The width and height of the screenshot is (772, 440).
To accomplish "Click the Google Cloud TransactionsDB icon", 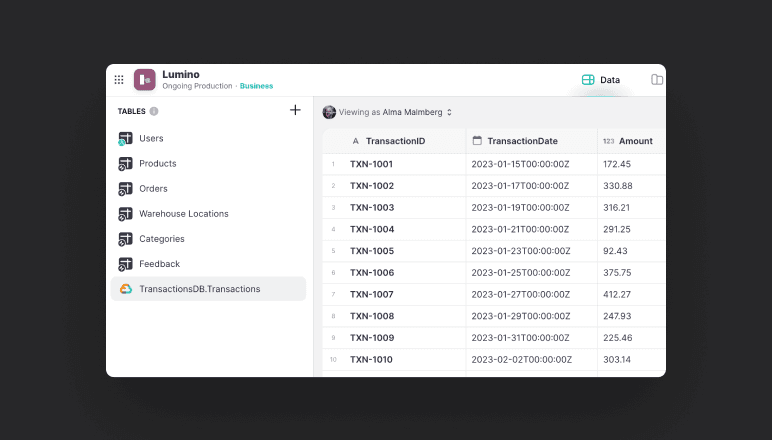I will click(126, 289).
